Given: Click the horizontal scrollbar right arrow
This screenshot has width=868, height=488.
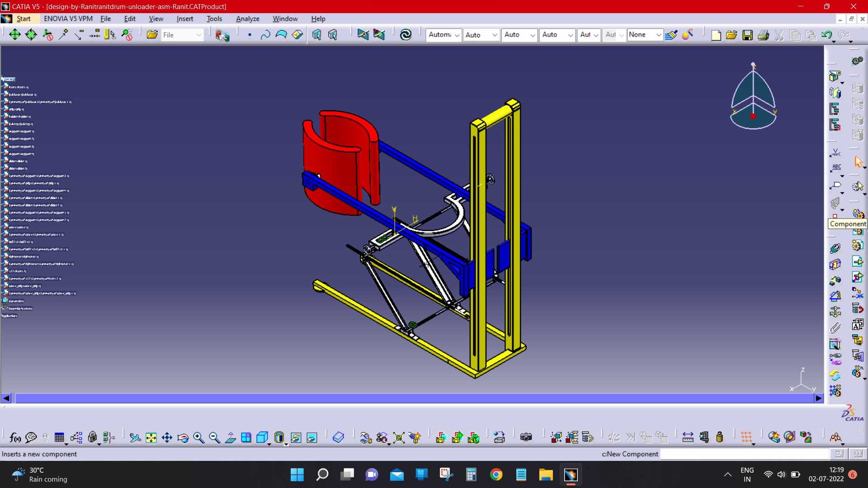Looking at the screenshot, I should pyautogui.click(x=819, y=398).
